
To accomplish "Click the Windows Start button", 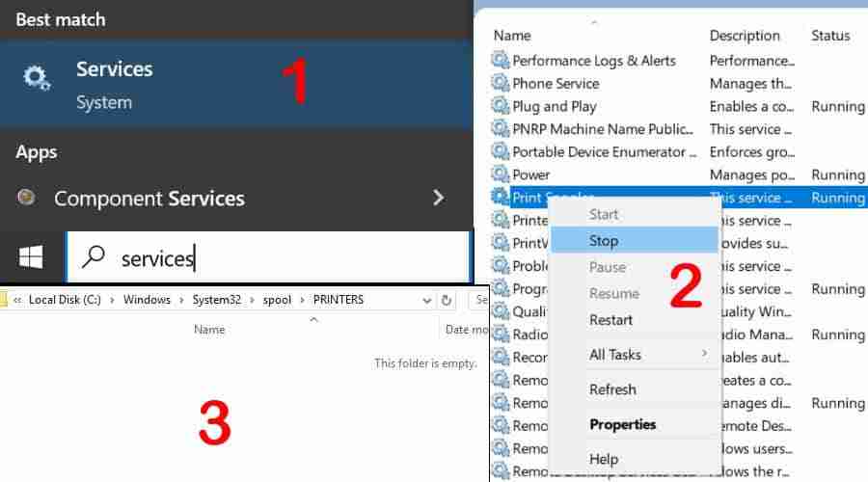I will [x=31, y=256].
